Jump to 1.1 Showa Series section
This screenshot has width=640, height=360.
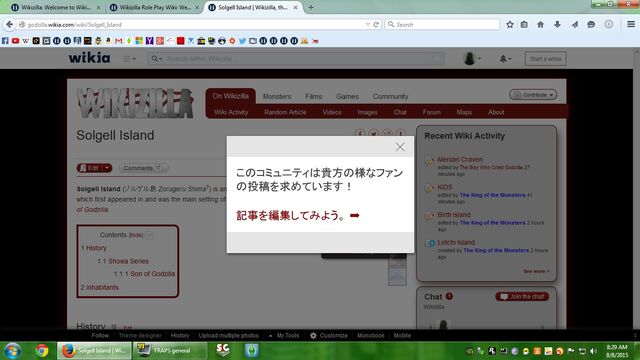pyautogui.click(x=123, y=261)
